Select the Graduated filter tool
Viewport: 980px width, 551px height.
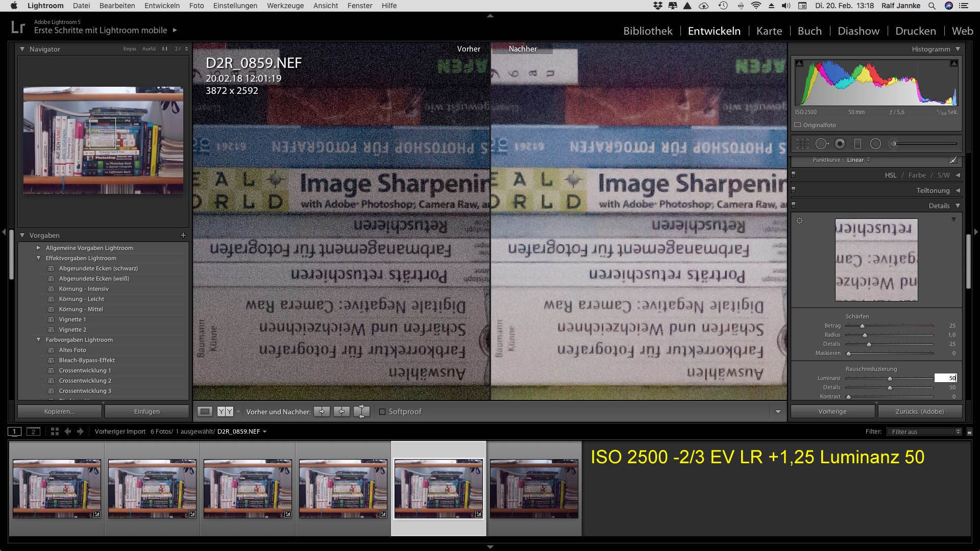coord(857,144)
